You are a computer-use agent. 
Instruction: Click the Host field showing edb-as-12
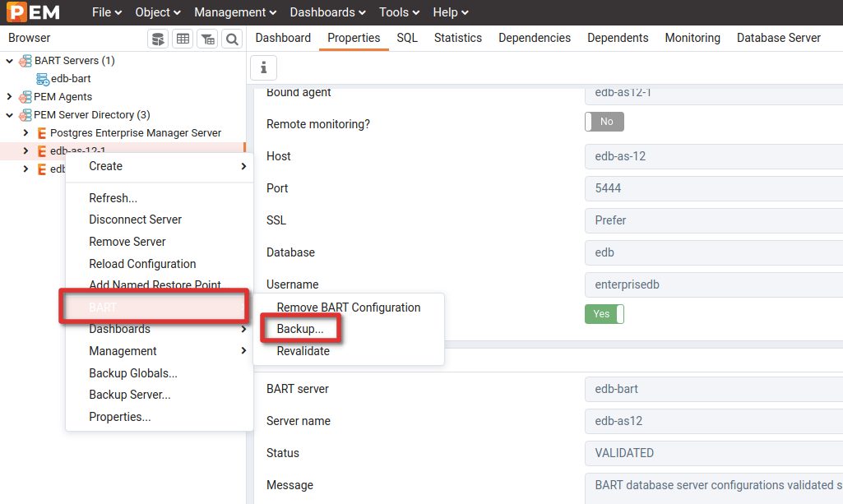point(713,156)
